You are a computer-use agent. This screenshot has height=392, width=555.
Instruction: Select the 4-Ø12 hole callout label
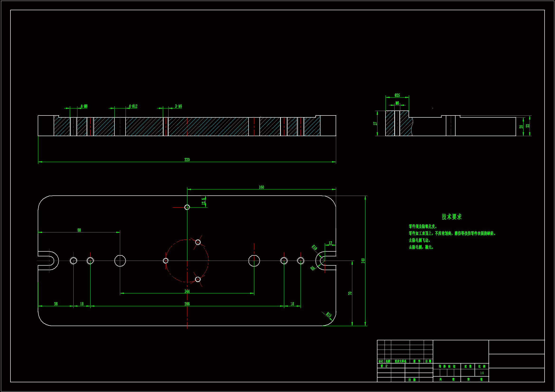click(133, 106)
